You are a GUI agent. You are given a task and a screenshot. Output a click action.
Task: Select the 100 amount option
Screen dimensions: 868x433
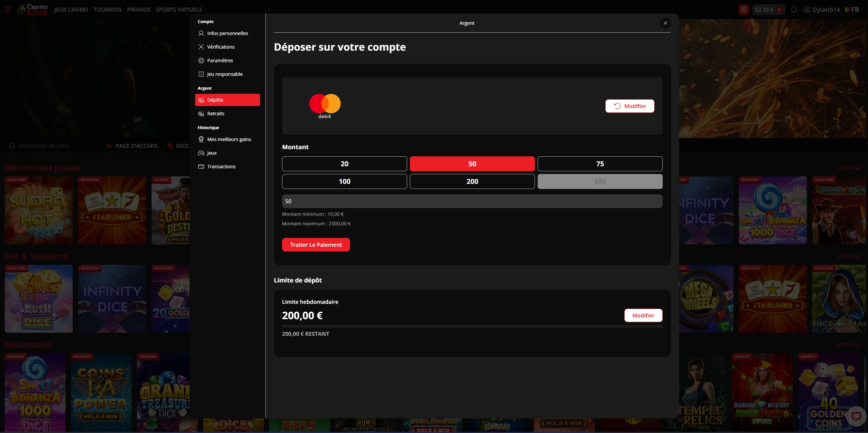click(344, 181)
